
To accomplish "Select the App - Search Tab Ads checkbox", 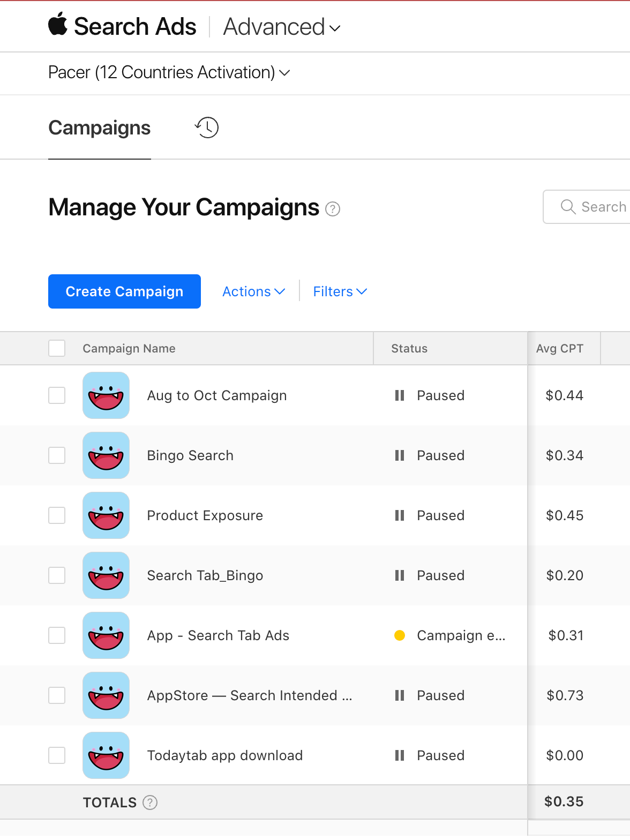I will pos(57,635).
